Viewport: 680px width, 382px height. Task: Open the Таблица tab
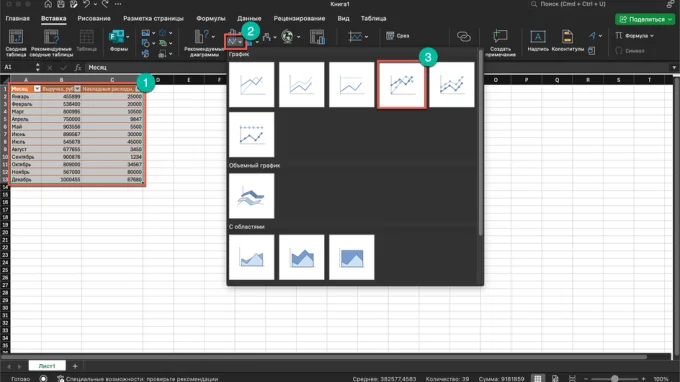point(373,19)
